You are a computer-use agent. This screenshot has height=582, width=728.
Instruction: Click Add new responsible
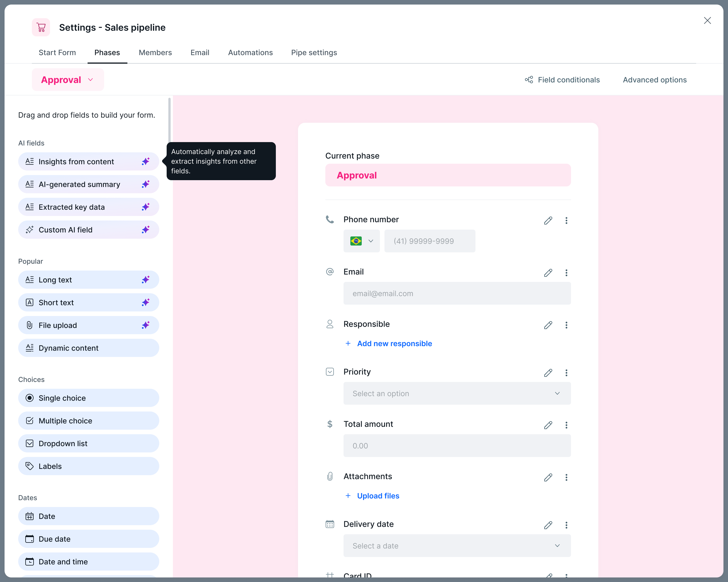(x=394, y=344)
